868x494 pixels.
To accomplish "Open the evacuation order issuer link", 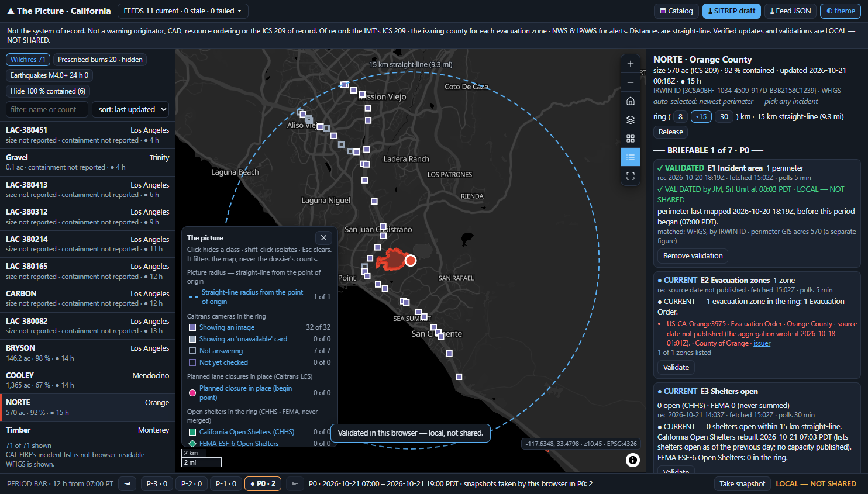I will point(762,343).
